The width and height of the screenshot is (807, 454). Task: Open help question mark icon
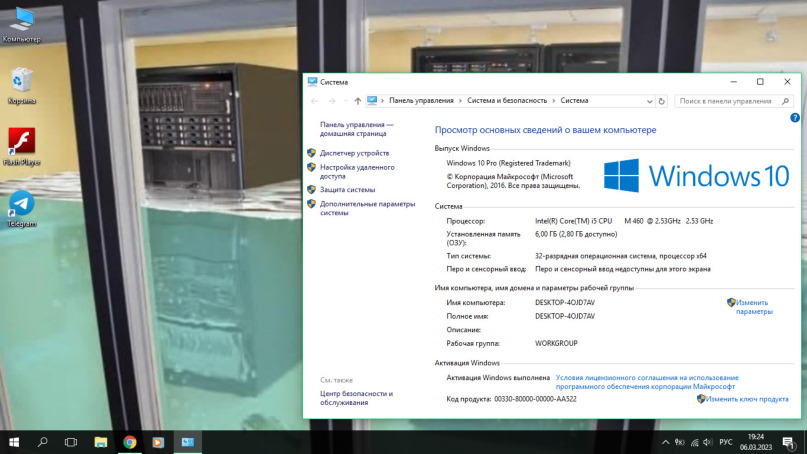click(795, 118)
